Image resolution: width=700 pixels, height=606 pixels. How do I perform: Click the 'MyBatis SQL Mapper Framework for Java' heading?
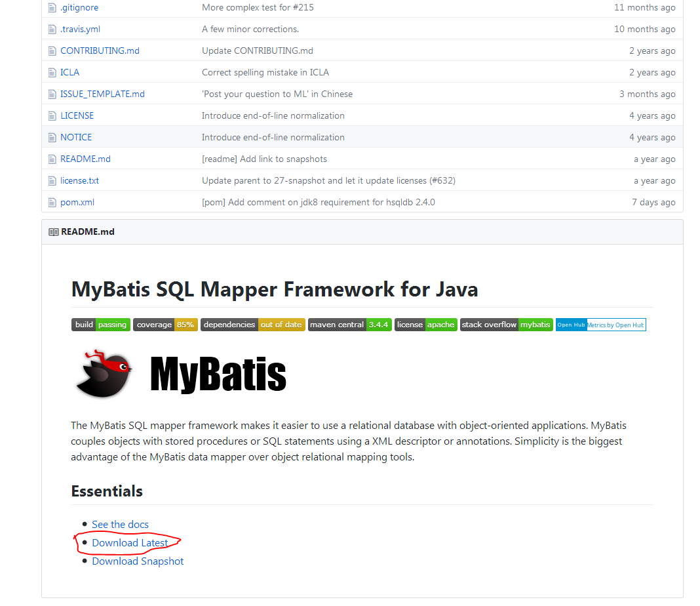[x=275, y=289]
